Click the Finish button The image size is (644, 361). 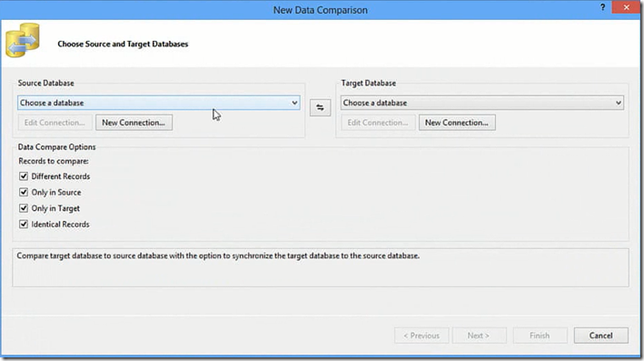tap(540, 336)
